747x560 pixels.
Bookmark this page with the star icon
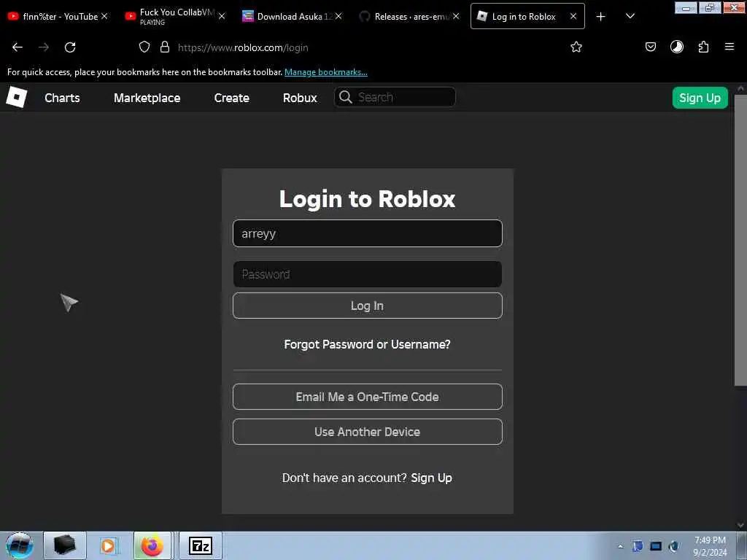coord(576,47)
